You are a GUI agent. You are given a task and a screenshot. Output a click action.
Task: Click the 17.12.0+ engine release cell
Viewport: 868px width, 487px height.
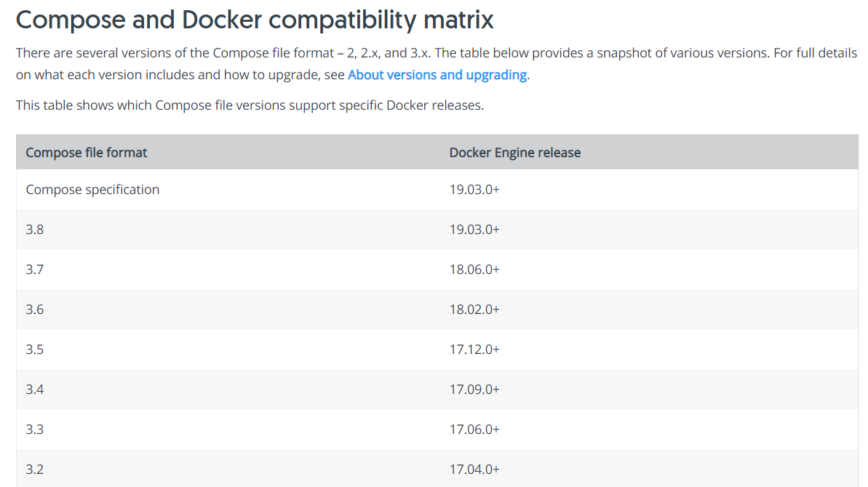pos(474,350)
